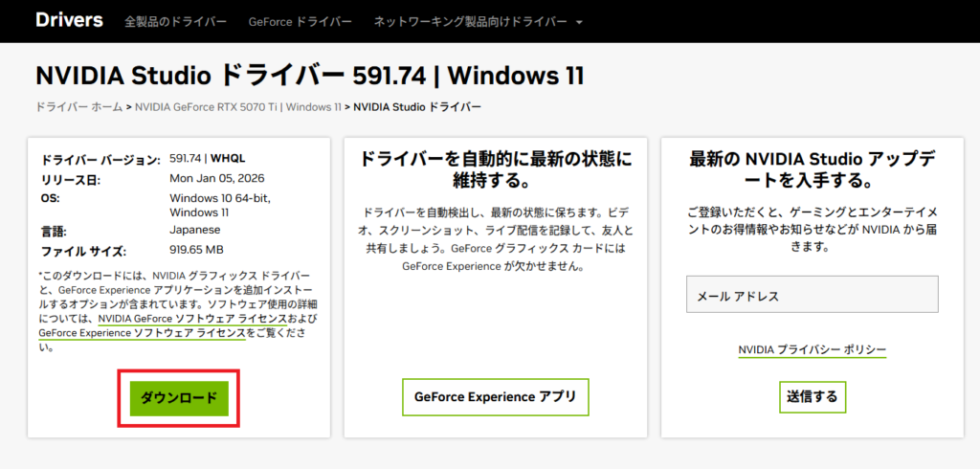Click the NVIDIA Studio ドライバー breadcrumb item

coord(417,107)
